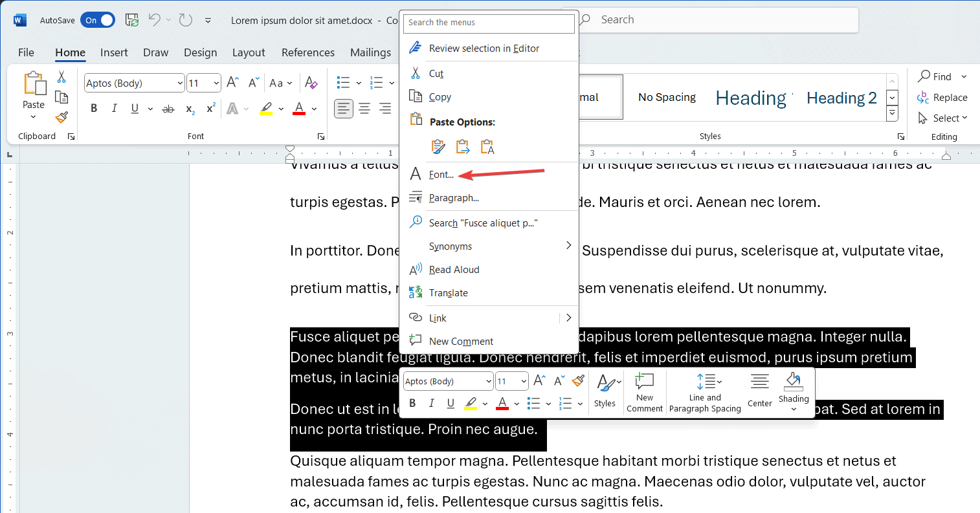The image size is (980, 513).
Task: Apply the Heading 2 style
Action: coord(841,98)
